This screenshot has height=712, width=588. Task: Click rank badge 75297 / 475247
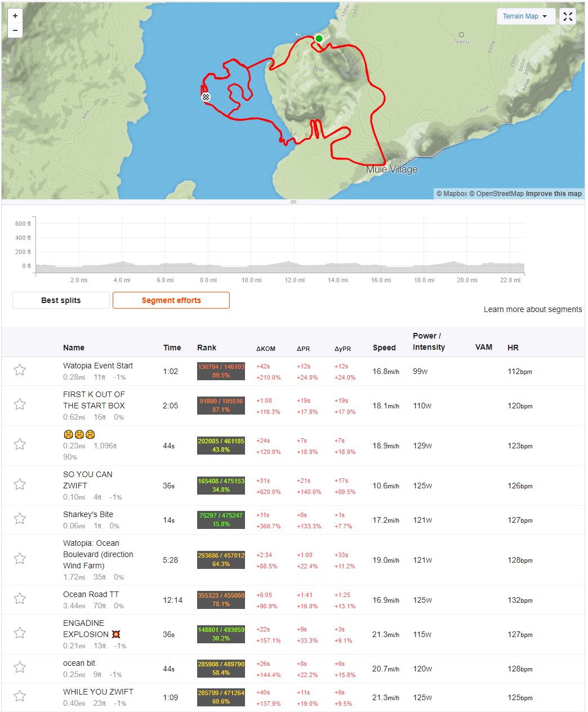tap(221, 519)
